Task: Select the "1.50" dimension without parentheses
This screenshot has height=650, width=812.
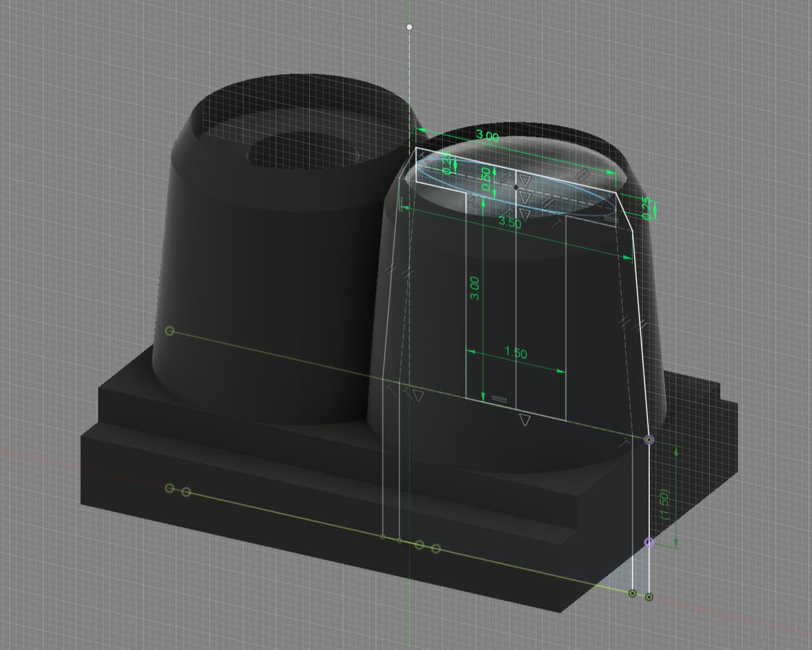Action: (516, 353)
